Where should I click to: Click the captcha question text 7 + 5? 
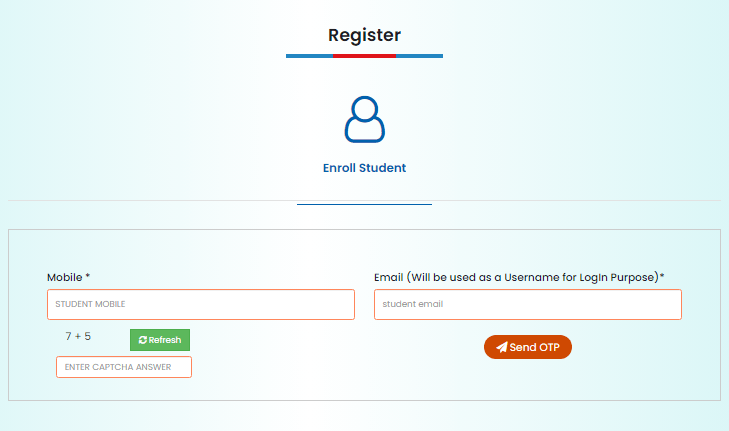(78, 336)
